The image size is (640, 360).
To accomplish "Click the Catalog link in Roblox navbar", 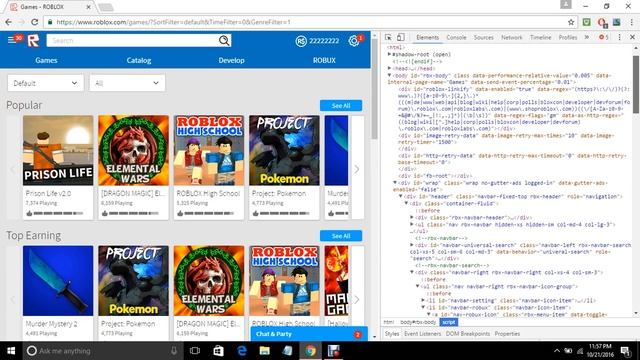I will (139, 60).
